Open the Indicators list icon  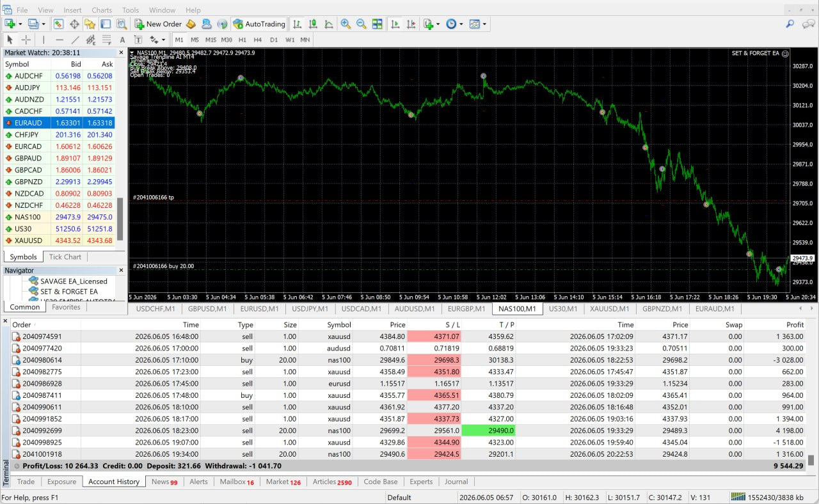coord(428,24)
